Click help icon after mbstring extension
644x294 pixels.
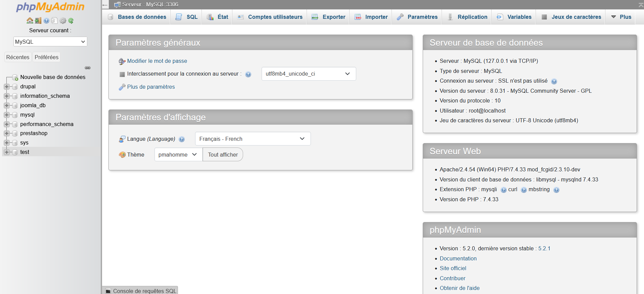[556, 190]
